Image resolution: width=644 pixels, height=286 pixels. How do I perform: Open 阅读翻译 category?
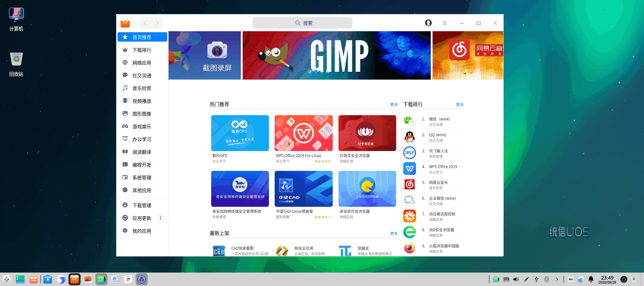tap(142, 152)
